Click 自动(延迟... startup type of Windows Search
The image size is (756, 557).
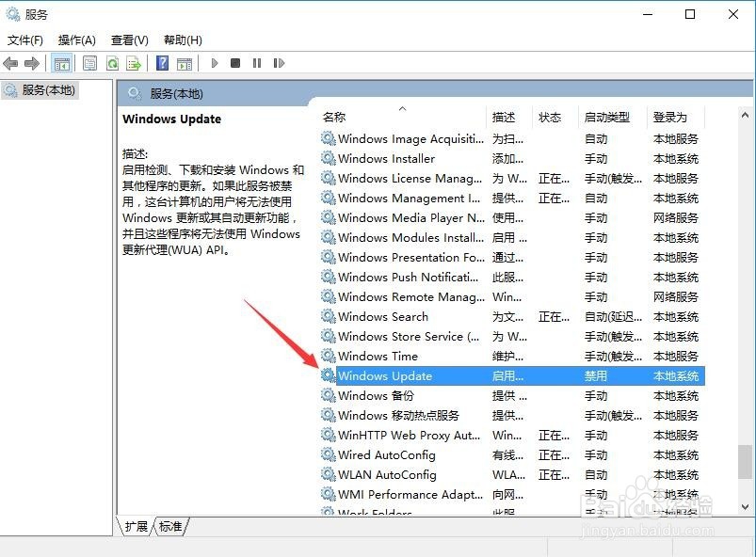[x=613, y=316]
